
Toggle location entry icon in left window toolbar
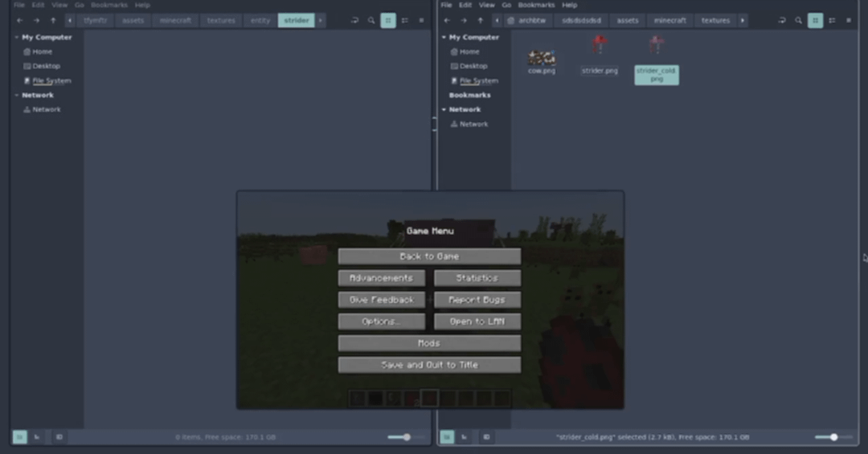pyautogui.click(x=354, y=20)
